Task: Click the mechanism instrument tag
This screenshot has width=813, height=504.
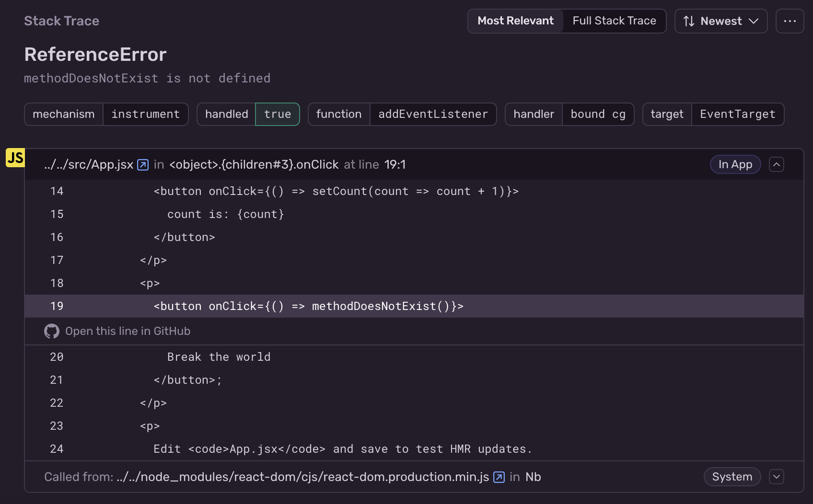Action: [106, 114]
